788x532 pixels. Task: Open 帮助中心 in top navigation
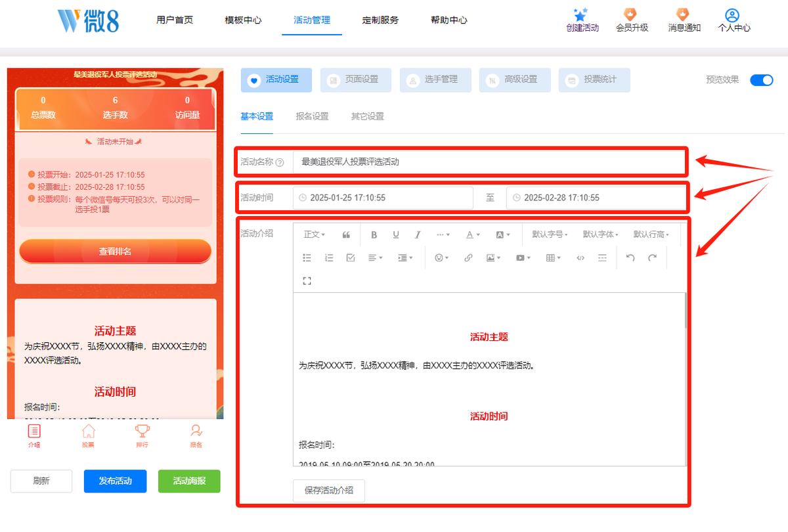pos(449,20)
